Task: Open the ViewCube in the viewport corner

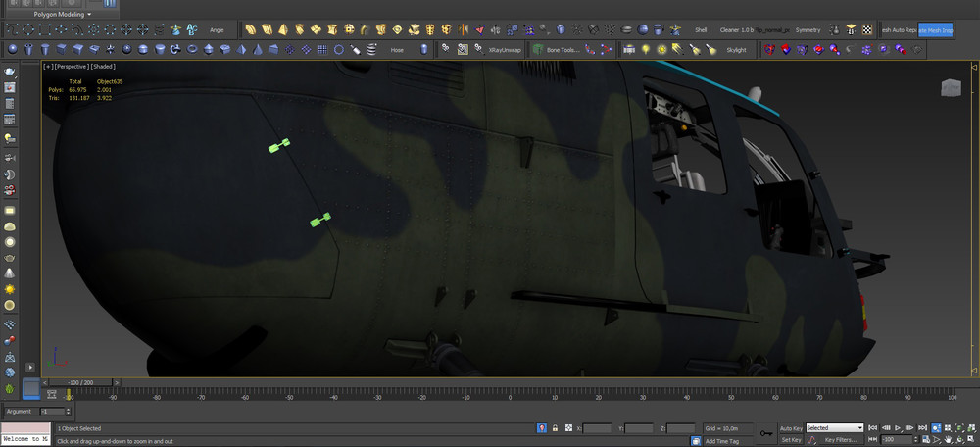Action: (x=951, y=87)
